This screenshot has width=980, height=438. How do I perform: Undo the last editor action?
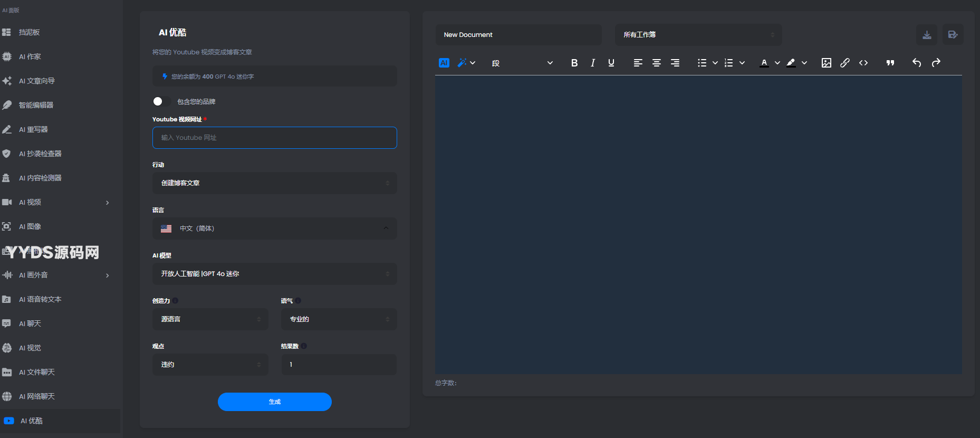tap(917, 63)
